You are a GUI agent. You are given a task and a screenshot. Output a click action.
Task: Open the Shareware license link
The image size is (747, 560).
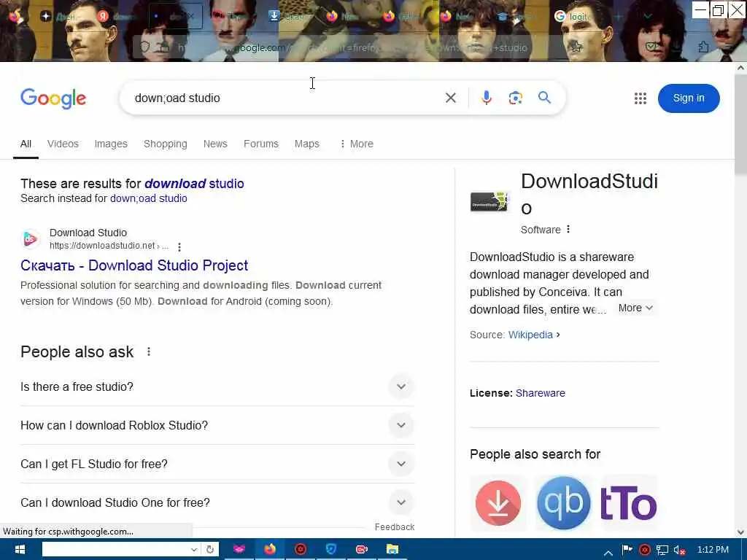[x=541, y=393]
